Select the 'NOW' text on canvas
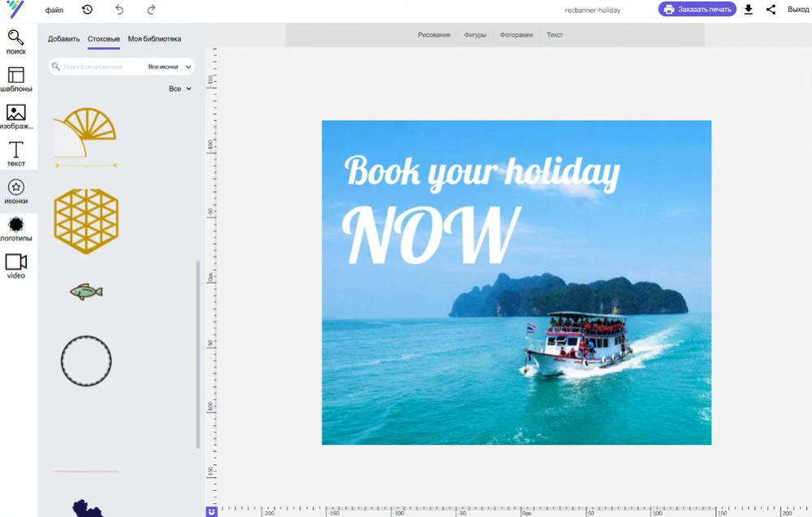 coord(431,235)
